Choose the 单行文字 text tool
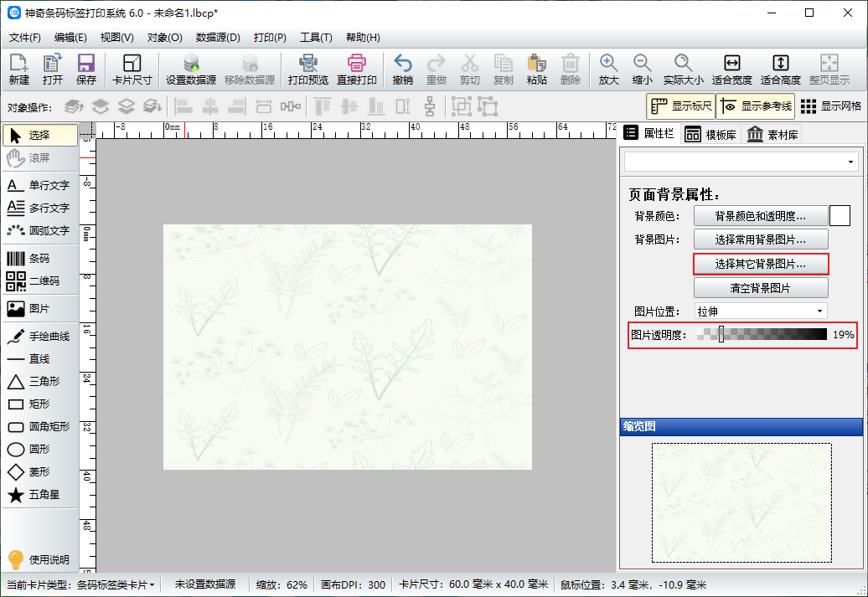 click(x=40, y=185)
